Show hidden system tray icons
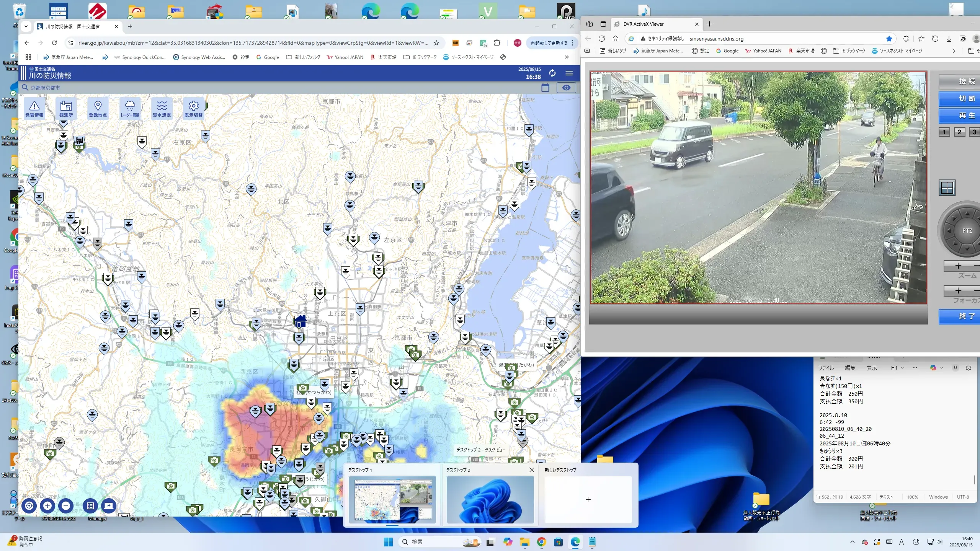This screenshot has height=551, width=980. click(852, 542)
